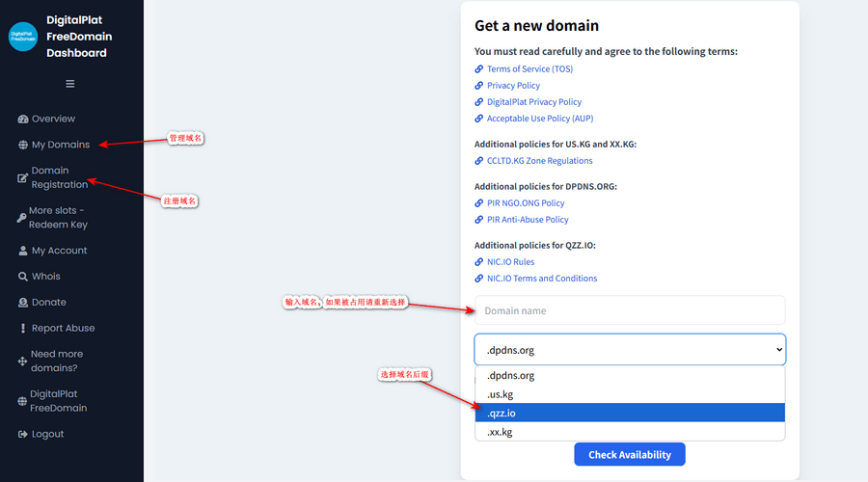Click the Redeem Key key icon
Viewport: 868px width, 482px height.
point(21,218)
